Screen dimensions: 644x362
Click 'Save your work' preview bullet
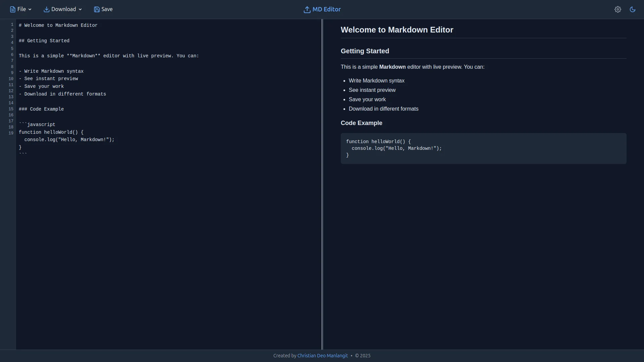(367, 100)
